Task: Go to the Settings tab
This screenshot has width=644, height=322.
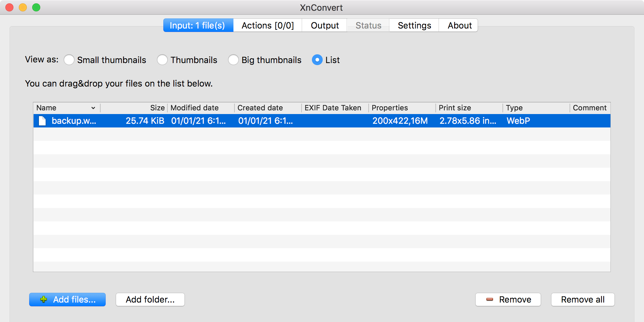Action: [x=414, y=25]
